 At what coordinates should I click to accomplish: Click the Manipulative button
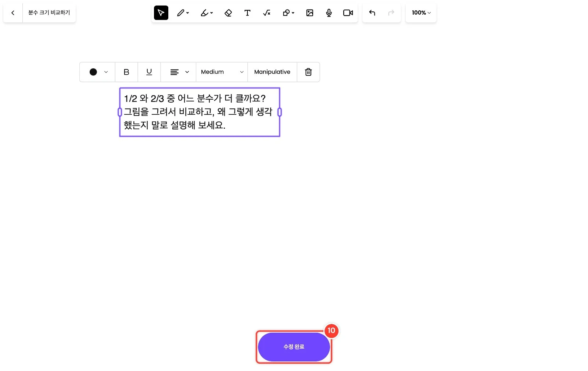tap(272, 72)
